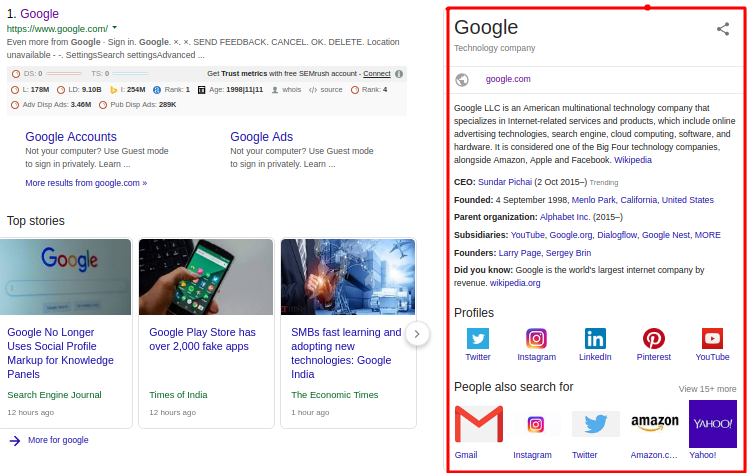748x473 pixels.
Task: Open Google's LinkedIn profile icon
Action: tap(595, 339)
